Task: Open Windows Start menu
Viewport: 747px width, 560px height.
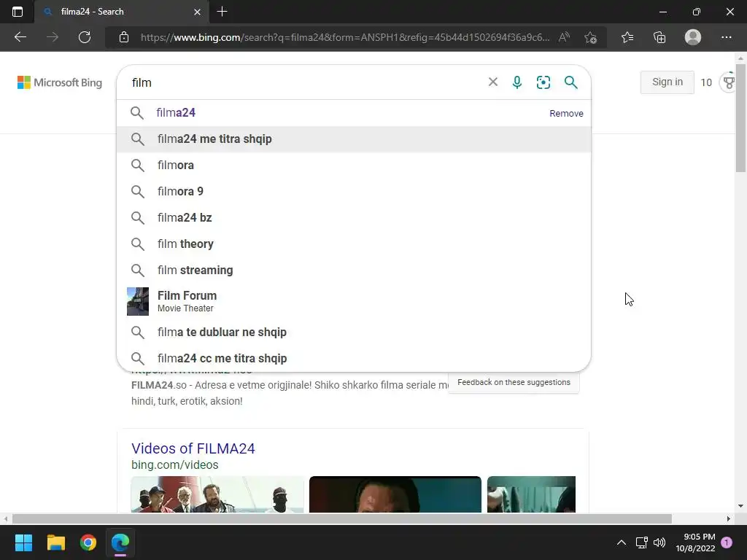Action: pos(23,542)
